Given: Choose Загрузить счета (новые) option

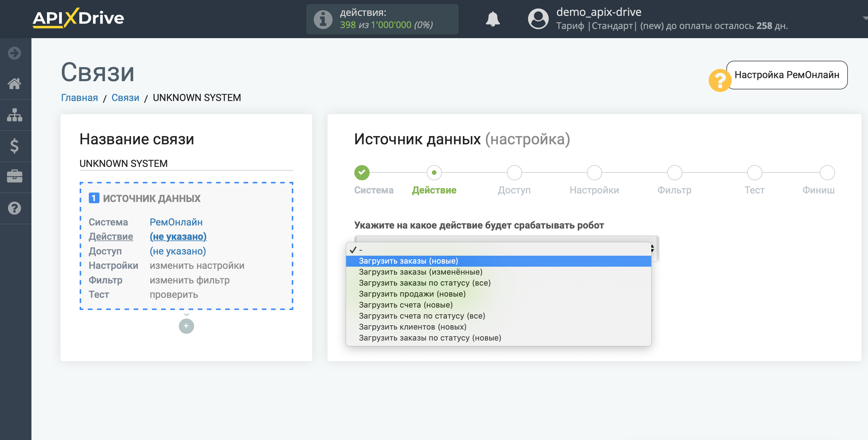Looking at the screenshot, I should pyautogui.click(x=499, y=305).
